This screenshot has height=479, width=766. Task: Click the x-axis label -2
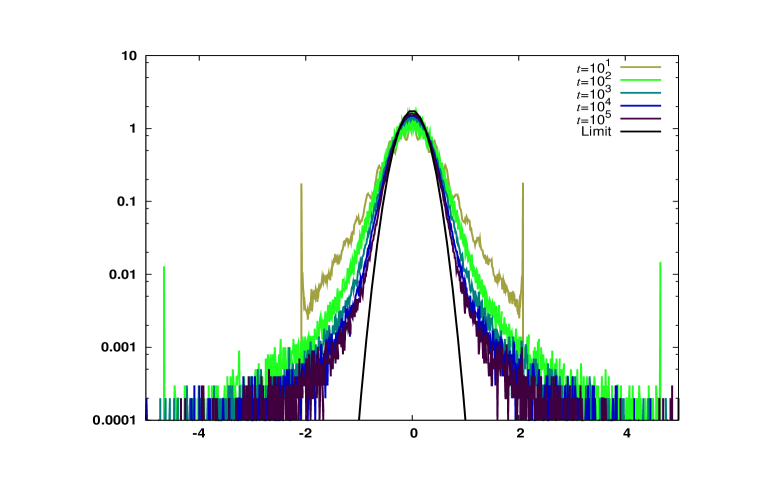pyautogui.click(x=305, y=433)
